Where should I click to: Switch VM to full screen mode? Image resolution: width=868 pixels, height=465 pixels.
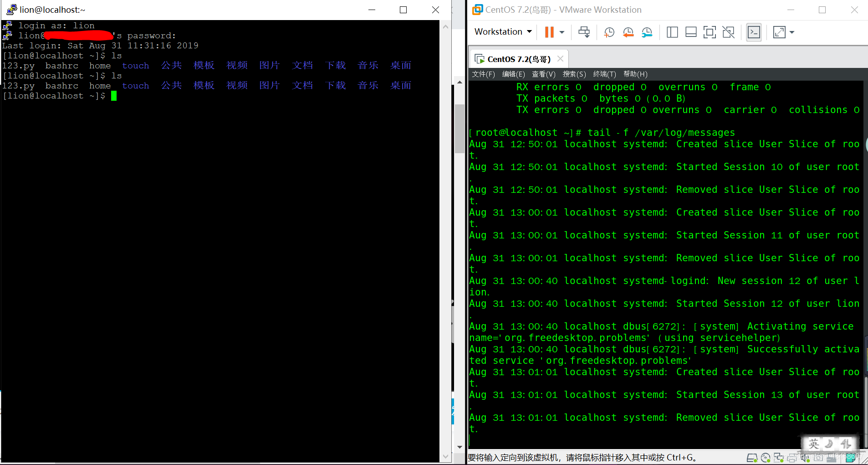[x=710, y=32]
